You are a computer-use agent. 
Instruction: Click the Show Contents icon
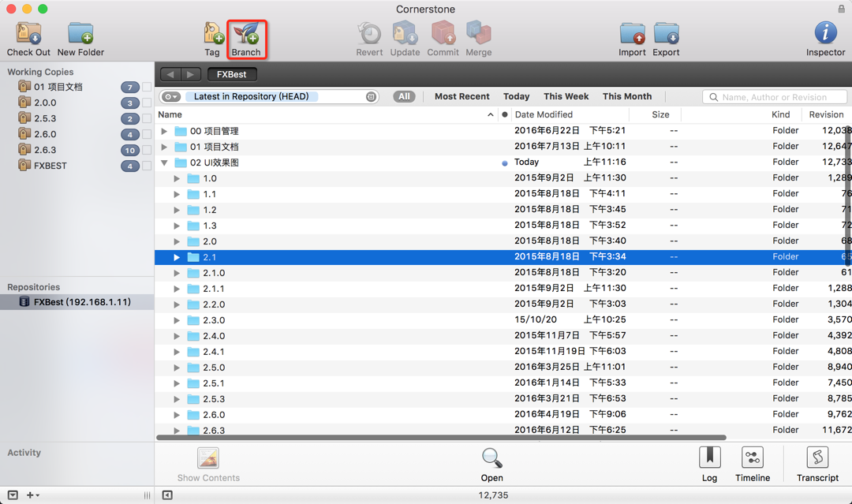208,457
